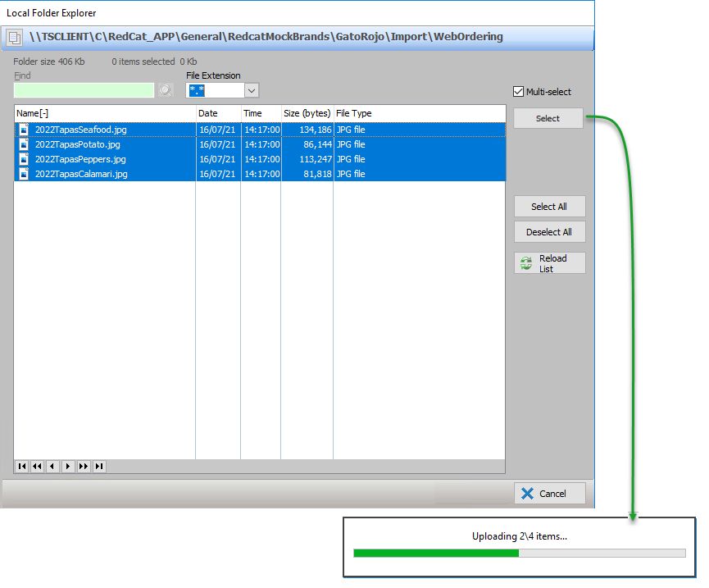This screenshot has height=588, width=709.
Task: Click the 2022TapasSeafood.jpg file icon
Action: pos(25,130)
